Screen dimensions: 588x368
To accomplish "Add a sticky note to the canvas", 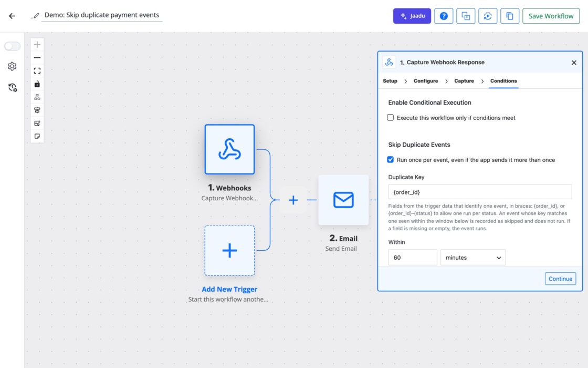I will pos(37,136).
